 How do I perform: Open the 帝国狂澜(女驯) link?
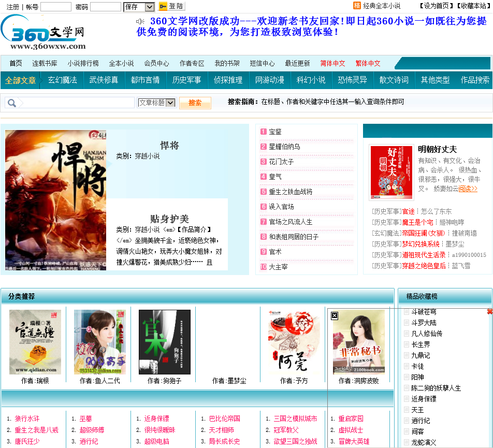click(424, 233)
